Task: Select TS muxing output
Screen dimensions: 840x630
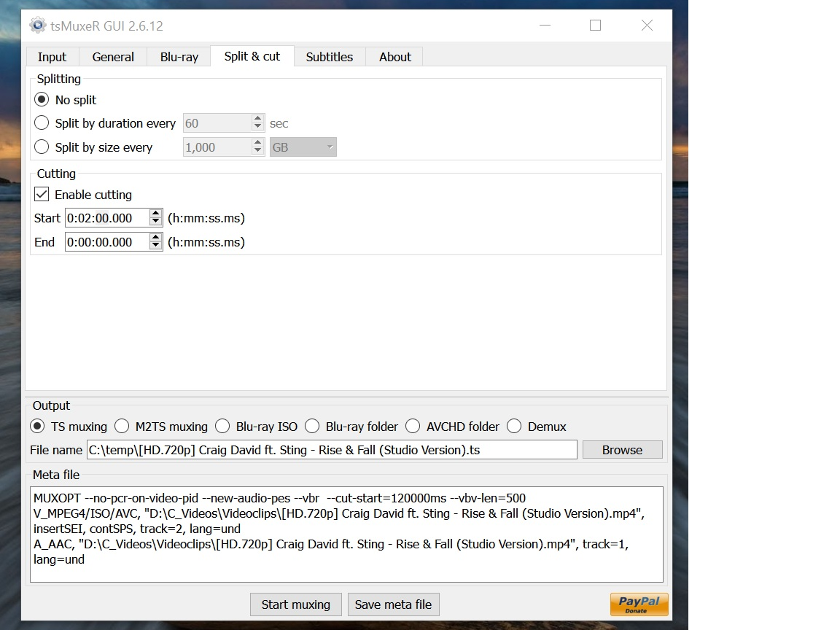Action: tap(37, 427)
